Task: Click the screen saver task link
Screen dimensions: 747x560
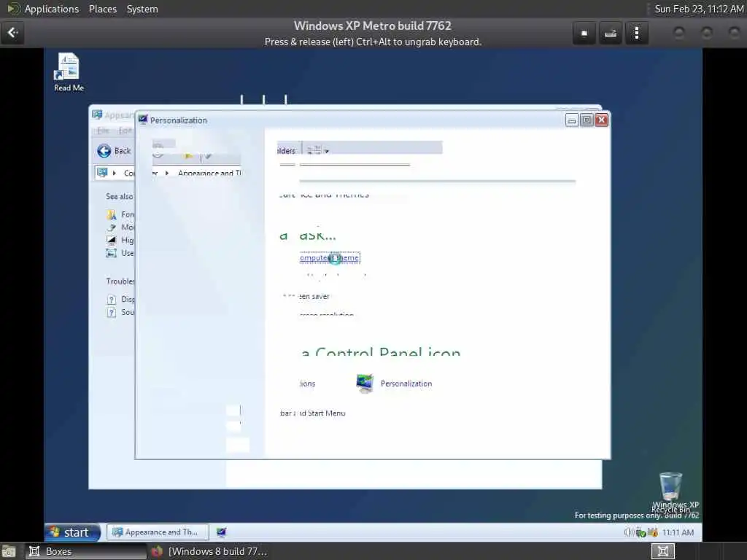Action: point(314,296)
